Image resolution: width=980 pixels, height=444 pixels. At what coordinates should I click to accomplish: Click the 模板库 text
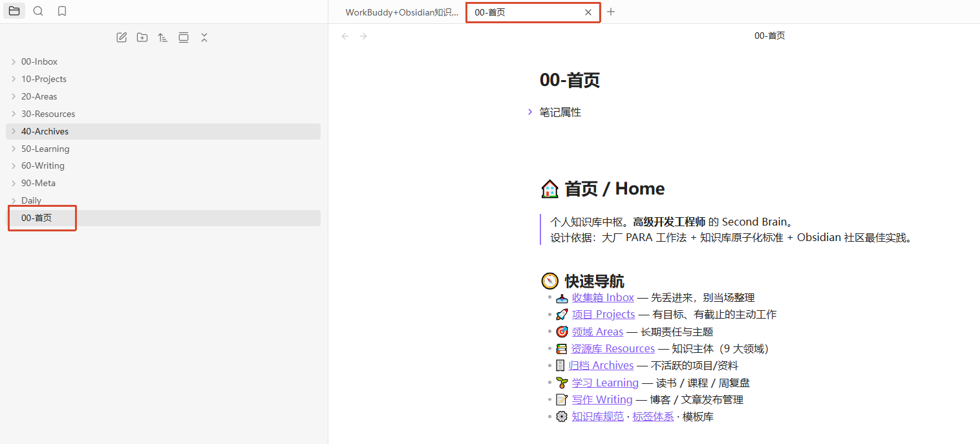698,416
